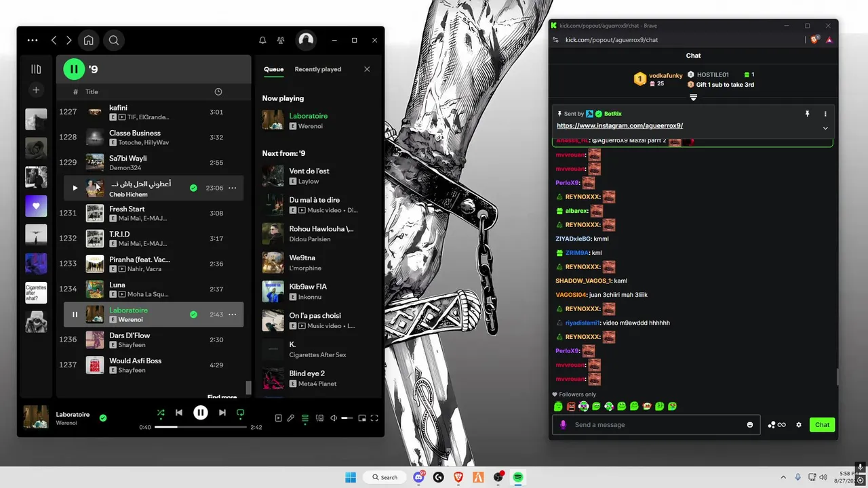The width and height of the screenshot is (868, 488).
Task: Toggle saved checkmark in the now-playing bar
Action: pos(103,418)
